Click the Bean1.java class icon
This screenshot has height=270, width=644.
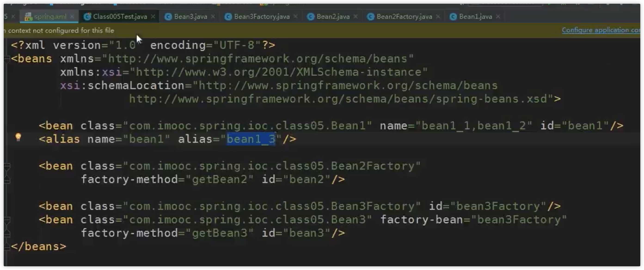click(x=453, y=16)
